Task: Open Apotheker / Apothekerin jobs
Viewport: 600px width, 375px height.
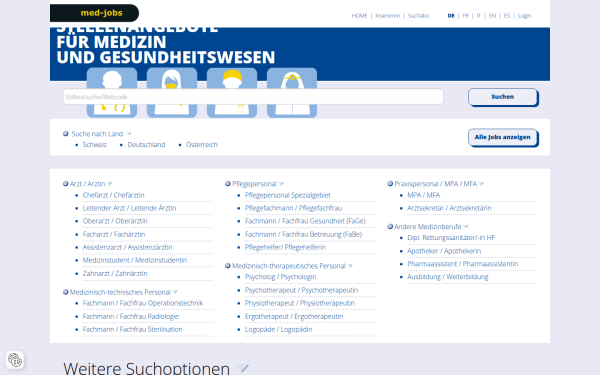Action: click(x=444, y=251)
